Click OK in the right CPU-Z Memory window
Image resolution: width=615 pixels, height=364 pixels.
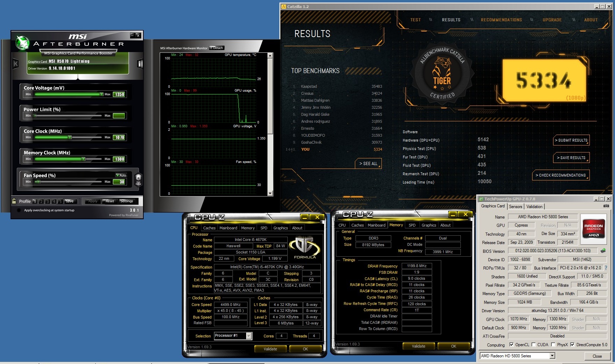pyautogui.click(x=453, y=346)
